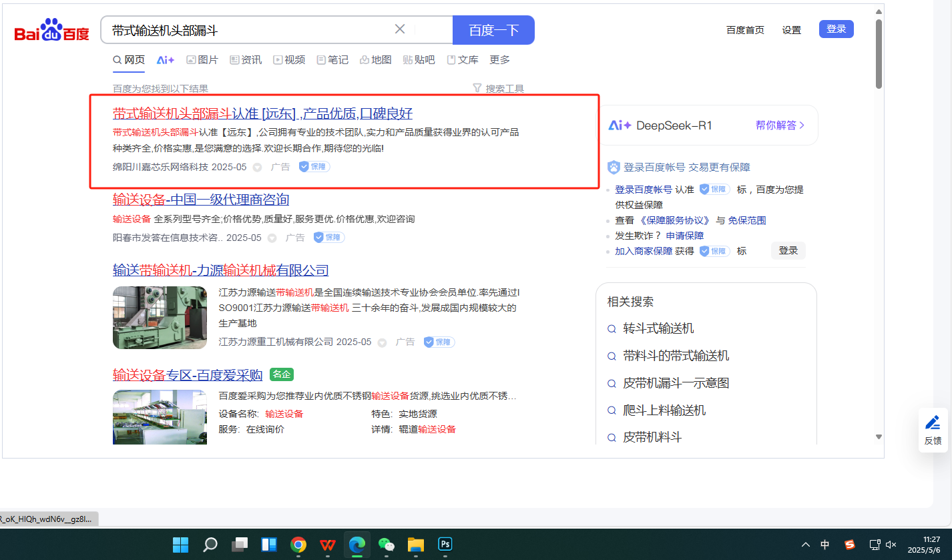The height and width of the screenshot is (560, 952).
Task: Show hidden system tray icons
Action: tap(806, 545)
